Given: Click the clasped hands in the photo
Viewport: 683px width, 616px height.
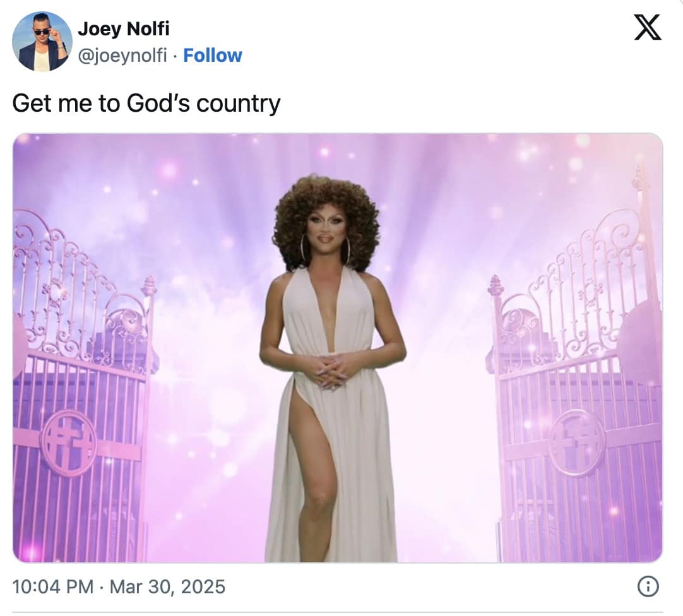Looking at the screenshot, I should [330, 370].
